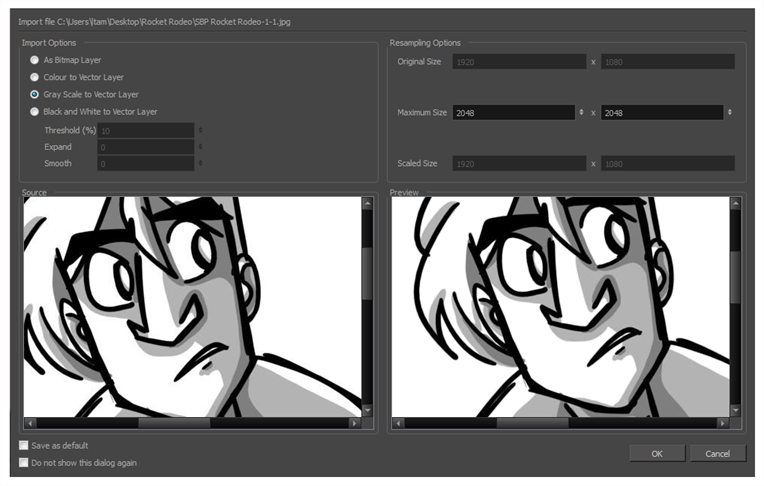The image size is (764, 486).
Task: Click the Source panel scroll down arrow
Action: pyautogui.click(x=367, y=410)
